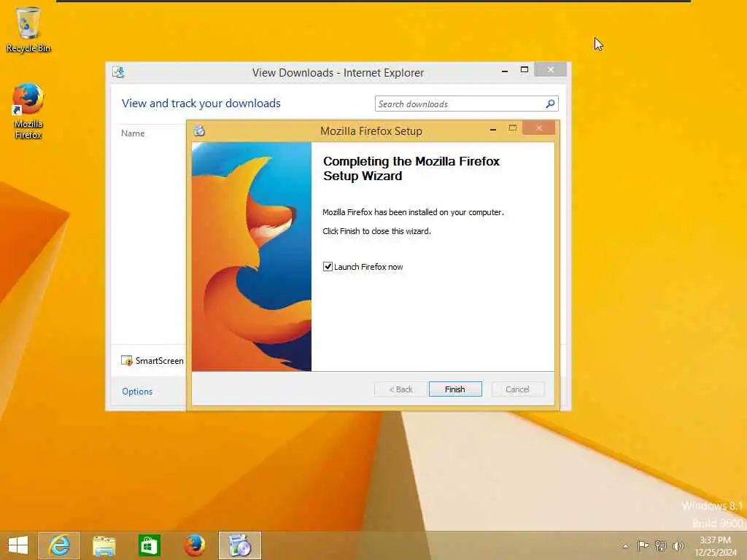Click the Back button in setup wizard
Screen dimensions: 747x560
pyautogui.click(x=400, y=389)
